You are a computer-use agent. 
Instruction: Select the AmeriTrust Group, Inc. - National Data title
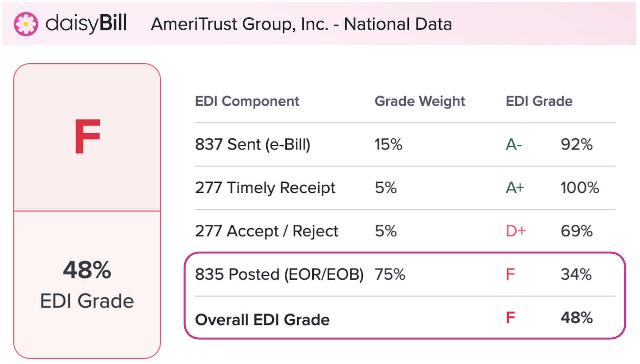tap(301, 24)
